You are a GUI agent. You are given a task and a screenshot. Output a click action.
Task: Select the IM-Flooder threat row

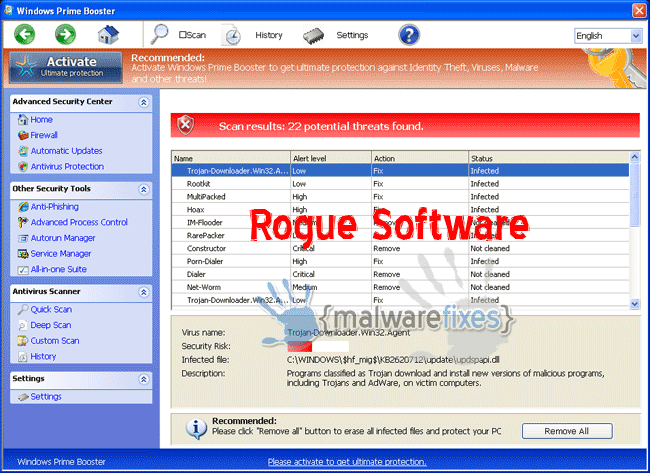[x=400, y=223]
